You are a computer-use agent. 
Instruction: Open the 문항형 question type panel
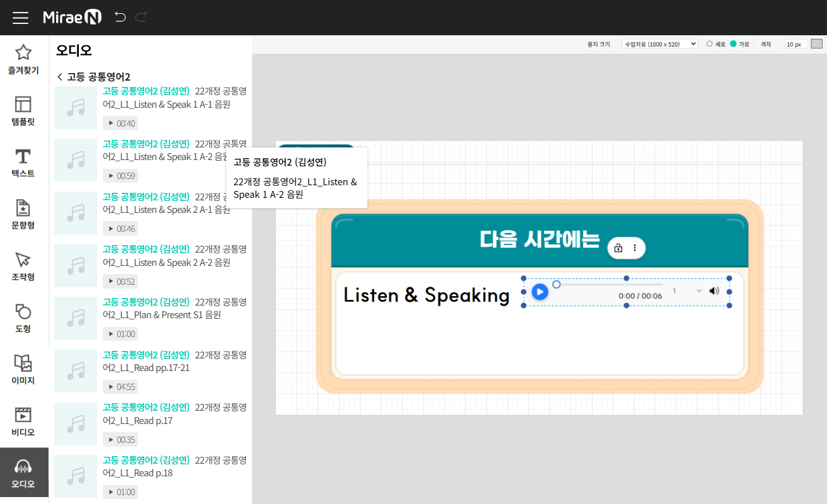pyautogui.click(x=23, y=215)
